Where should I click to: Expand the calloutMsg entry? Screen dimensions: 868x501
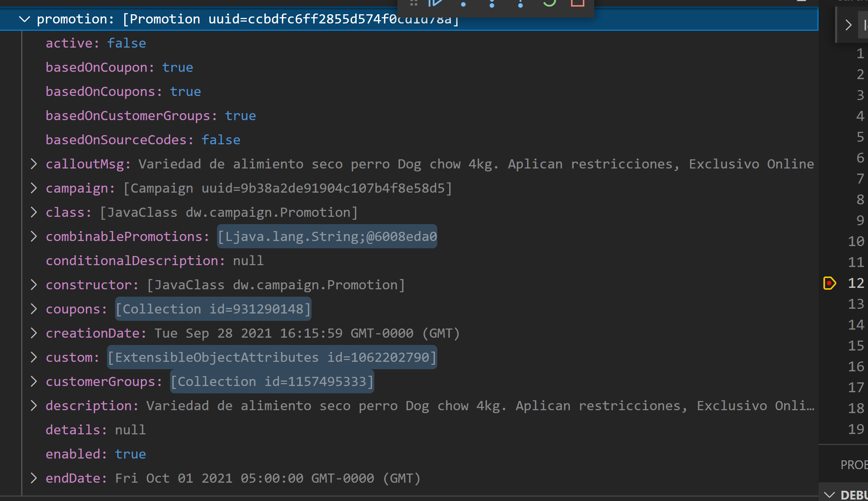pos(34,164)
